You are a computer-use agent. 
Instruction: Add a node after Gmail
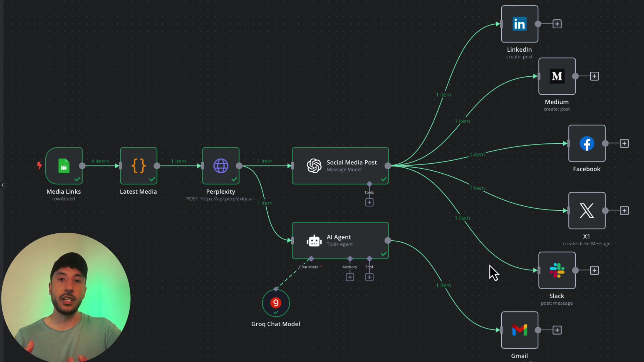pos(557,330)
